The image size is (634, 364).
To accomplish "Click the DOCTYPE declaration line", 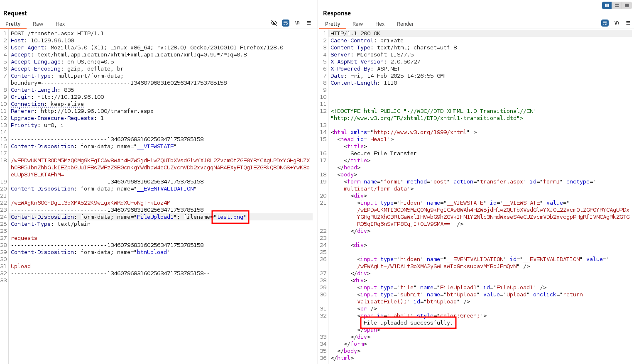I will point(433,115).
